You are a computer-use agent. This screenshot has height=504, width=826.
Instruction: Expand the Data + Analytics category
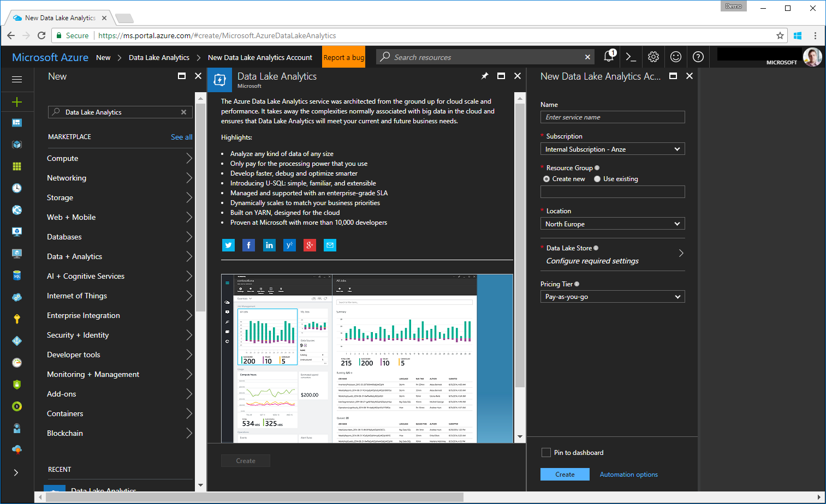(x=120, y=256)
